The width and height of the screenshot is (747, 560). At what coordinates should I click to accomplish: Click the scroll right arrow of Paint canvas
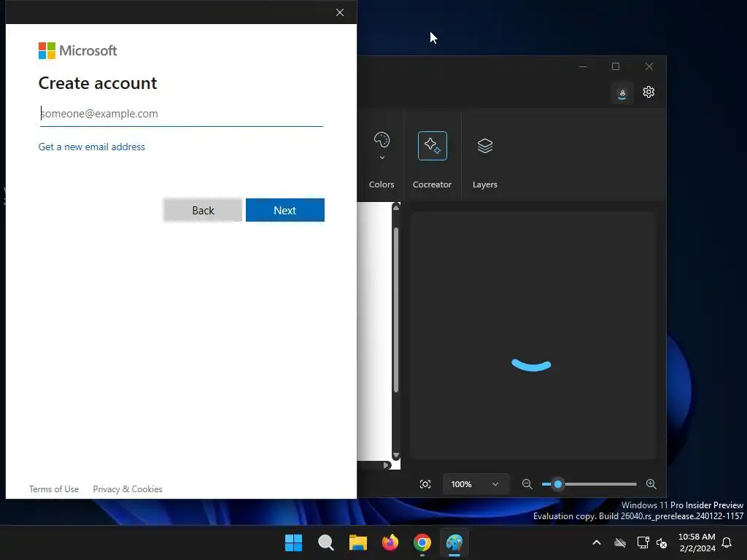[x=387, y=465]
